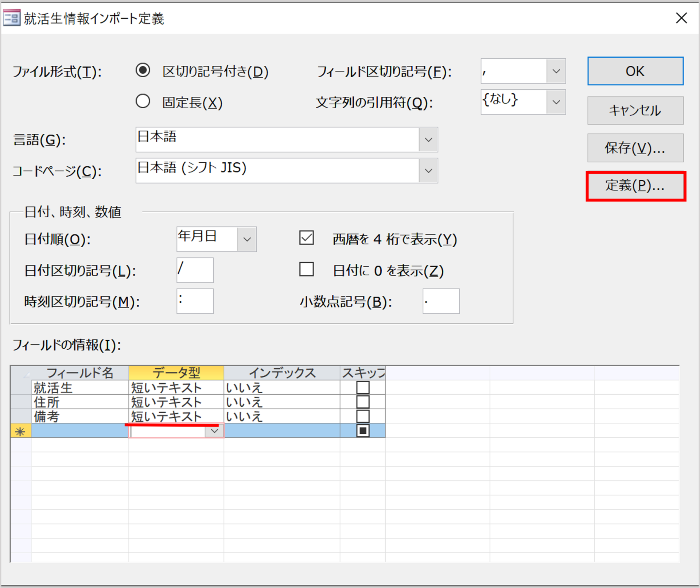Close the 就活生情報インポート定義 dialog

coord(681,18)
